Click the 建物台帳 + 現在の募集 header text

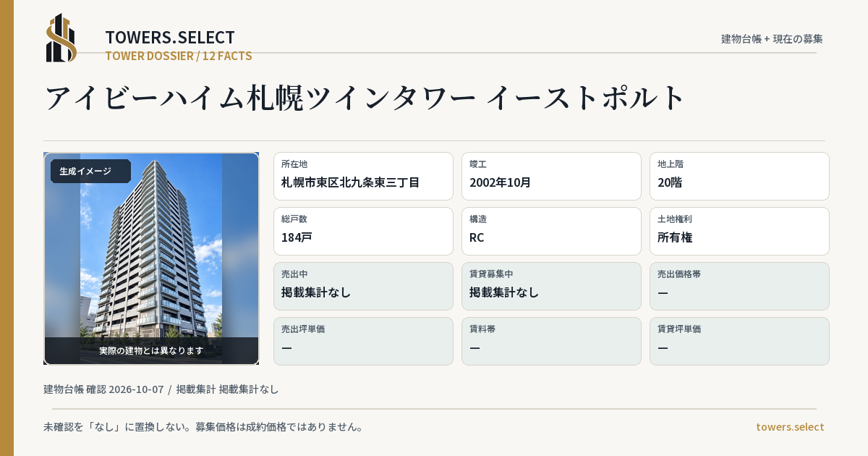772,39
